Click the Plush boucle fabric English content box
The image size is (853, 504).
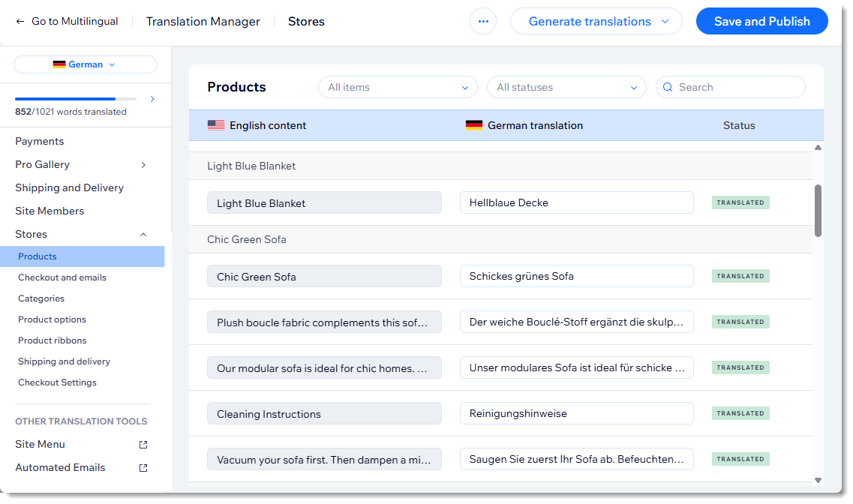(324, 322)
